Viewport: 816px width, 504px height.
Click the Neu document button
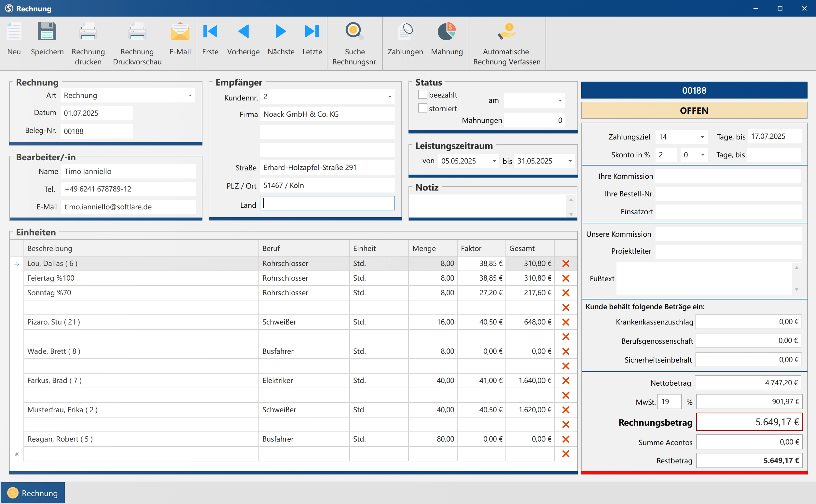point(14,32)
